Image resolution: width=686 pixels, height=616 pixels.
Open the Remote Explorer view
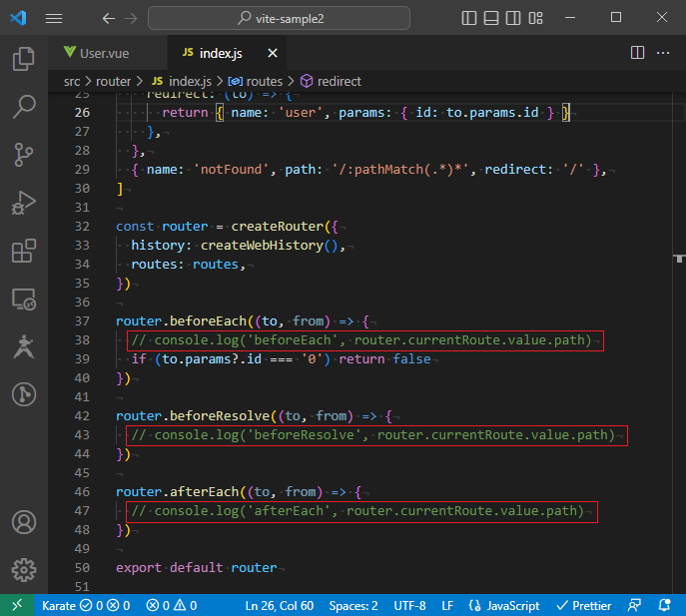pyautogui.click(x=24, y=300)
